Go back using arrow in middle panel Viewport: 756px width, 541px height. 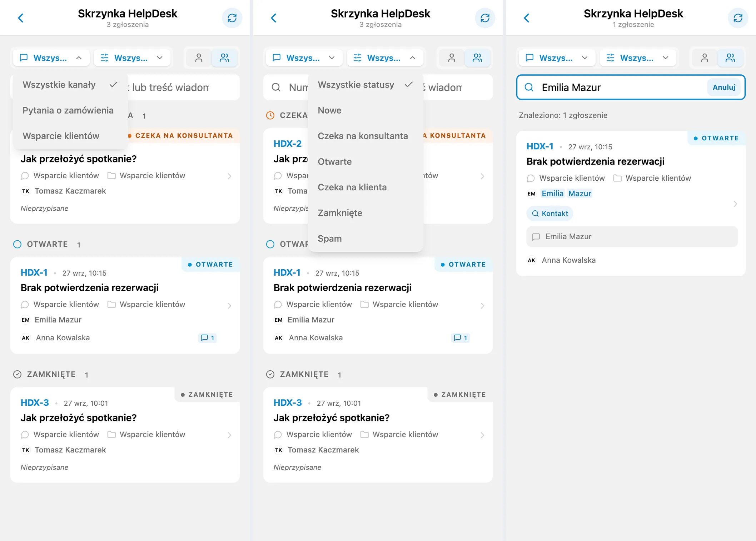tap(274, 18)
